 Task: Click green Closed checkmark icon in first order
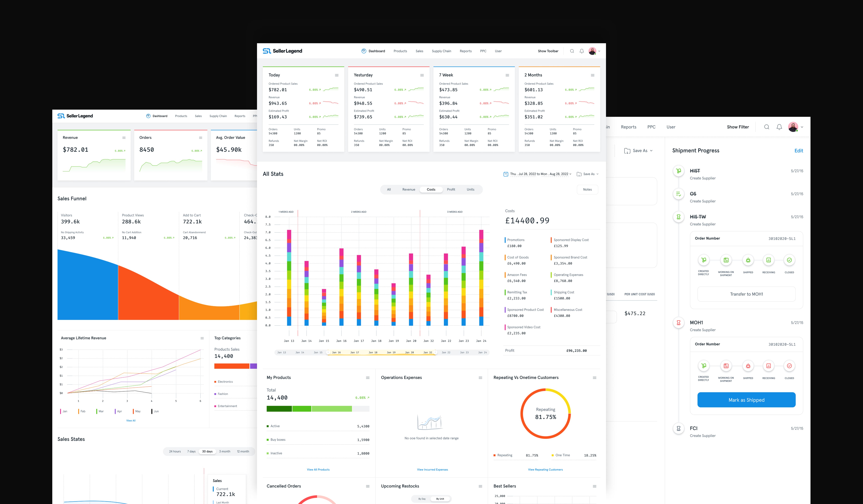(x=789, y=260)
